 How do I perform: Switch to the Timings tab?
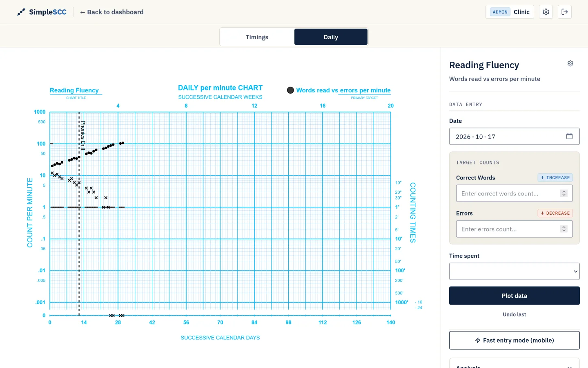tap(257, 37)
